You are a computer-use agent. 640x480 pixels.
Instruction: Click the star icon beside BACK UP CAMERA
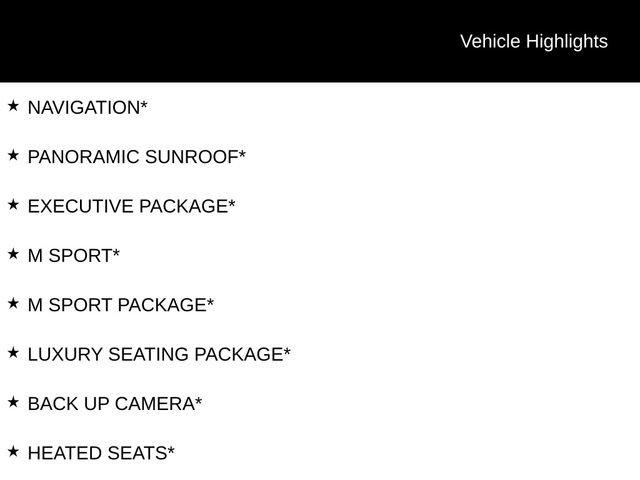point(13,402)
